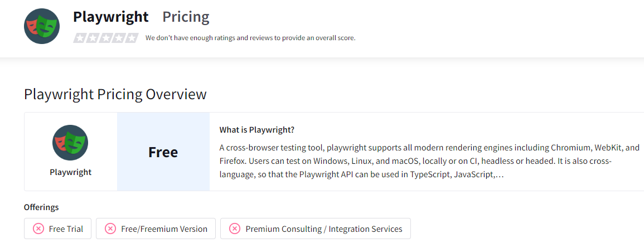Open the Pricing tab in header

click(186, 17)
